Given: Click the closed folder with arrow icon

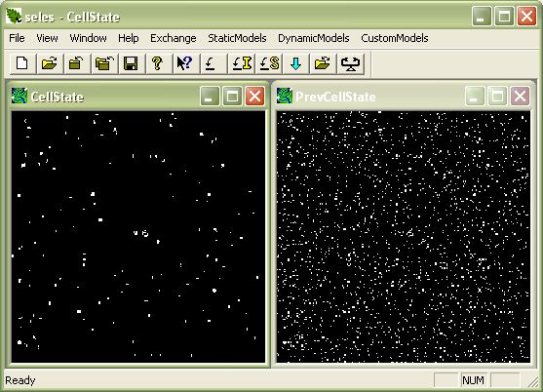Looking at the screenshot, I should pyautogui.click(x=77, y=63).
